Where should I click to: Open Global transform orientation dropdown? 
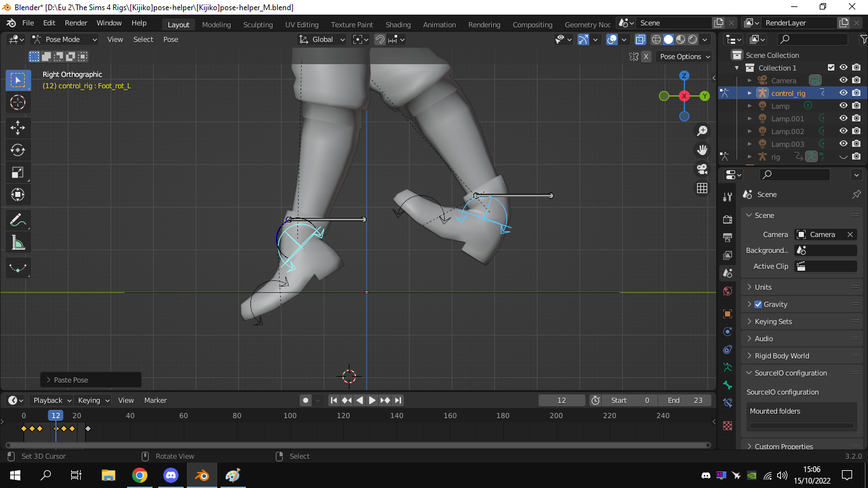(322, 39)
